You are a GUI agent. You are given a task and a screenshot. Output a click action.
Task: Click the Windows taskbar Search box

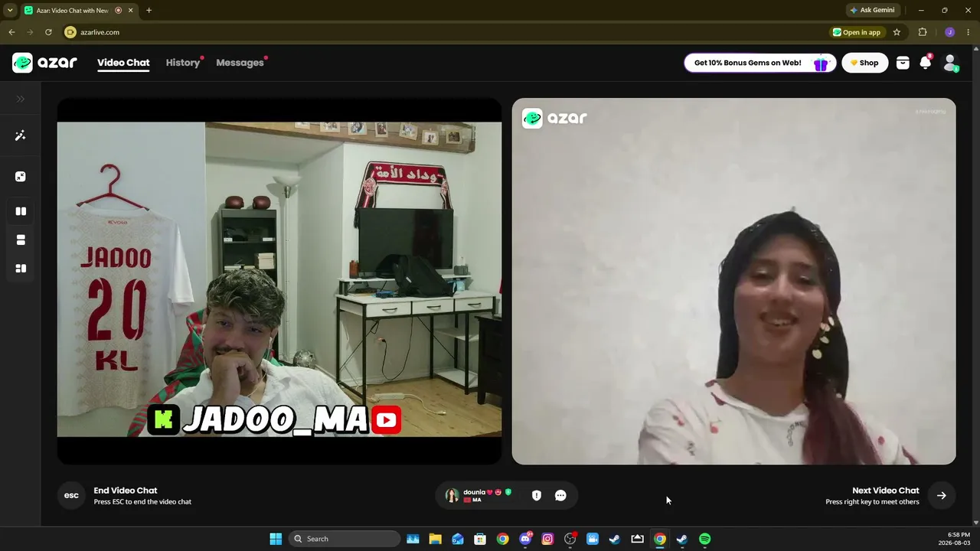point(344,539)
